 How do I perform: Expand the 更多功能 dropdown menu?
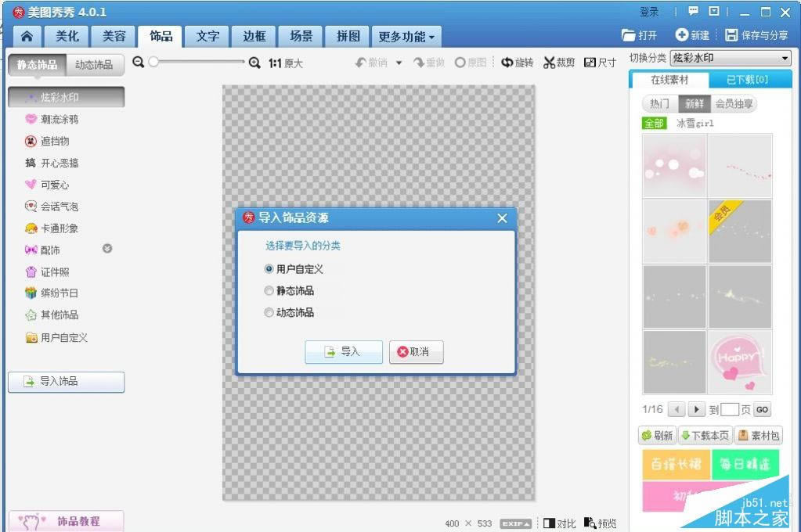pos(406,37)
